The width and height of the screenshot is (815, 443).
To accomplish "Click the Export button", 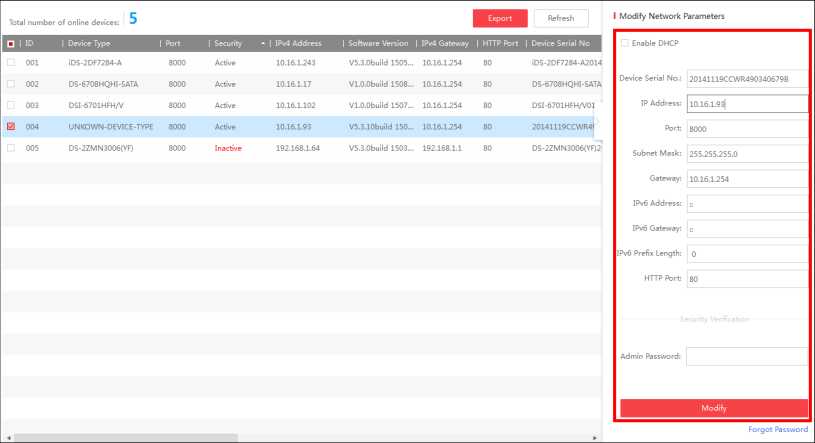I will coord(499,18).
